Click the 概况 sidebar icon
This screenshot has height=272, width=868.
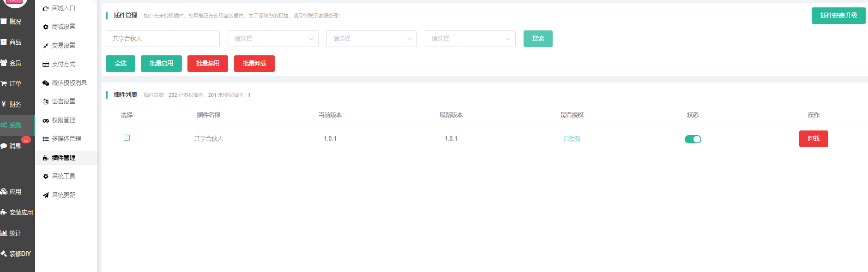click(4, 22)
